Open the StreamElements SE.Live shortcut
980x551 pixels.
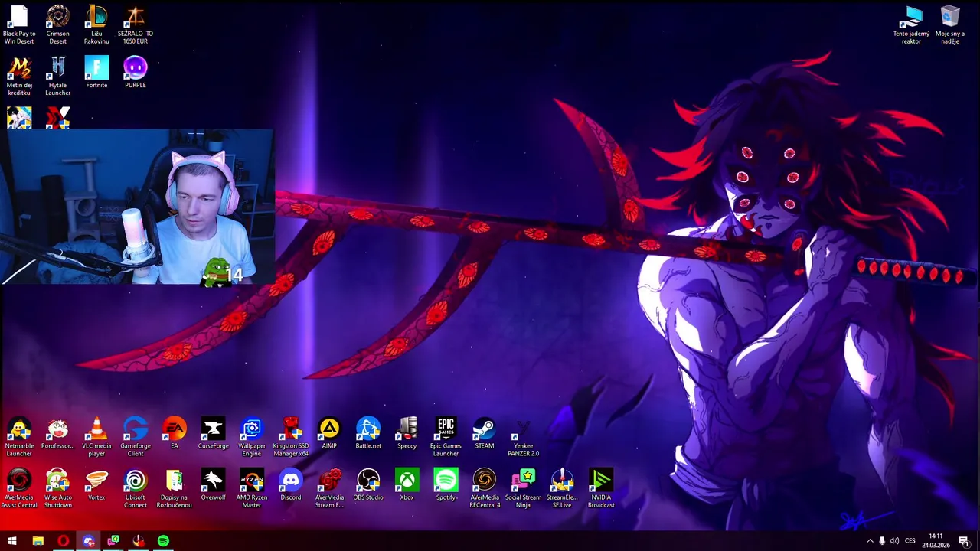(562, 488)
